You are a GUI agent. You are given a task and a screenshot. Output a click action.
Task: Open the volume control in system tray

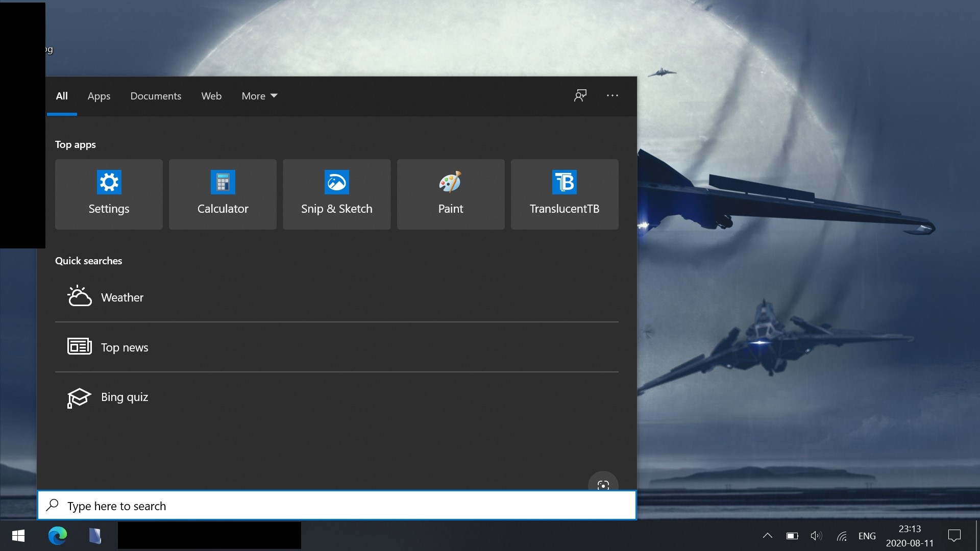click(815, 536)
